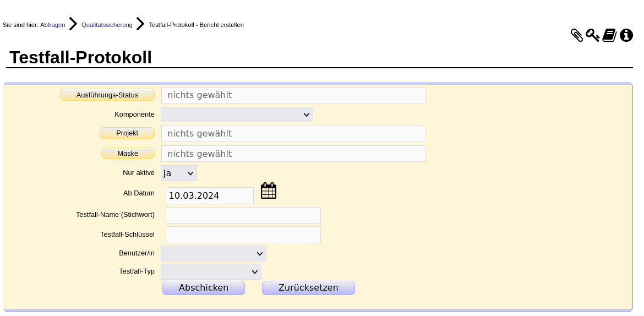Click the Ausführungs-Status 'nichts gewählt' field
The width and height of the screenshot is (644, 316).
pos(293,95)
